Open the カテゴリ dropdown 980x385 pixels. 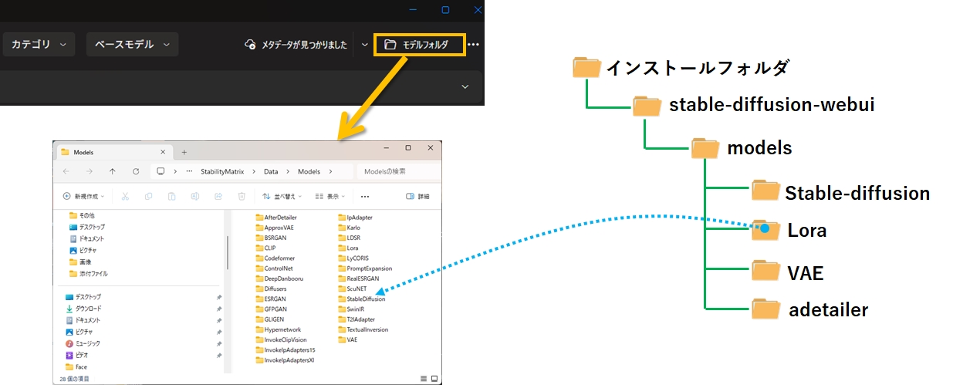pos(39,44)
